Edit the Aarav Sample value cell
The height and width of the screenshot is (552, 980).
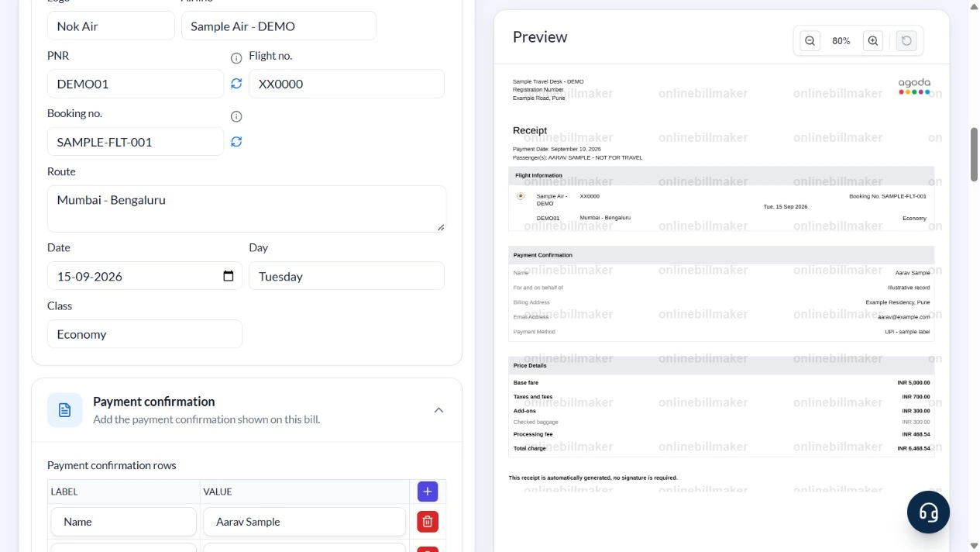[x=304, y=522]
